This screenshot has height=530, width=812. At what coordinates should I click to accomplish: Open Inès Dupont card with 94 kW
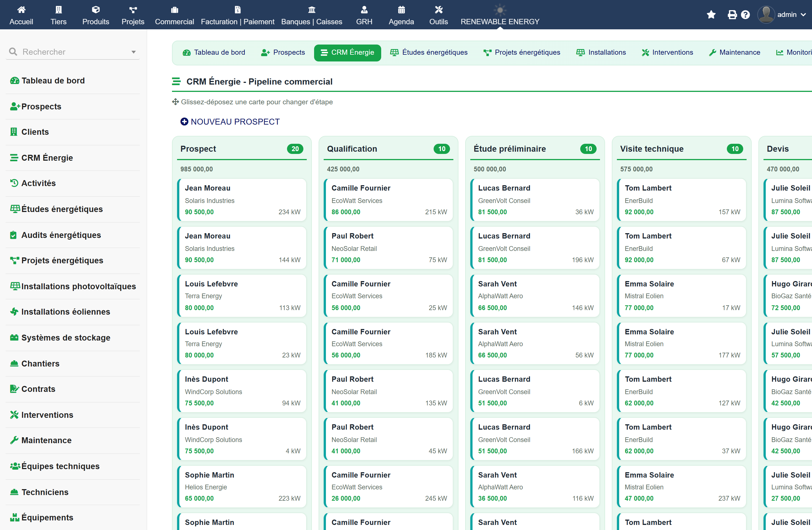(242, 391)
